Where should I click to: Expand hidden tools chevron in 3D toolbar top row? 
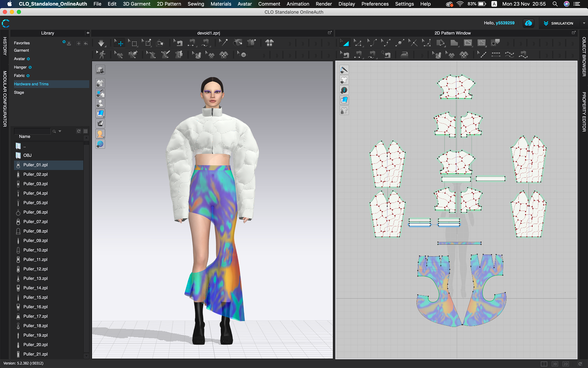[290, 44]
